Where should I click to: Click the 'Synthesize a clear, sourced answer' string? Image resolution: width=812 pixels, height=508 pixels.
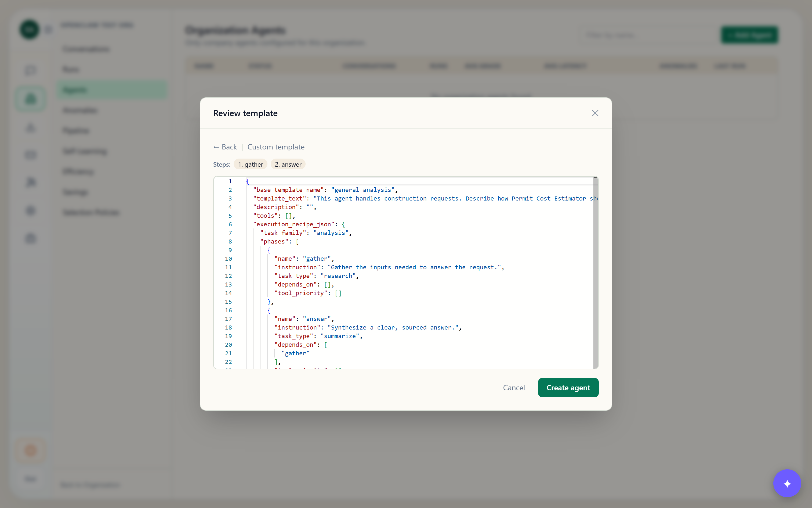pyautogui.click(x=393, y=328)
